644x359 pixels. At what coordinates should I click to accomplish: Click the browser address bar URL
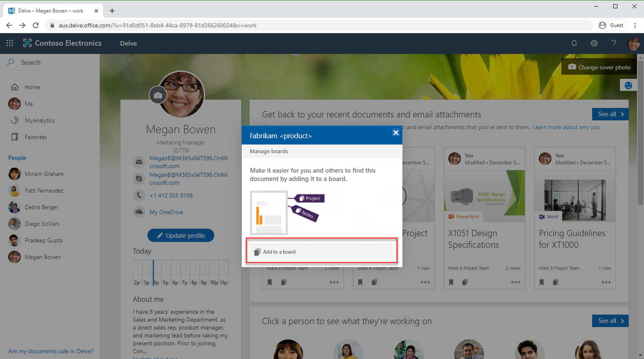tap(158, 25)
